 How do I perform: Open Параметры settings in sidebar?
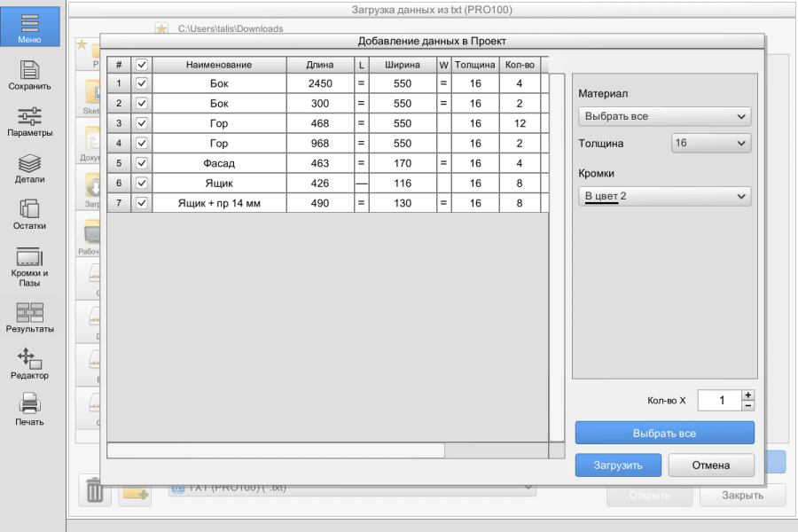click(29, 121)
